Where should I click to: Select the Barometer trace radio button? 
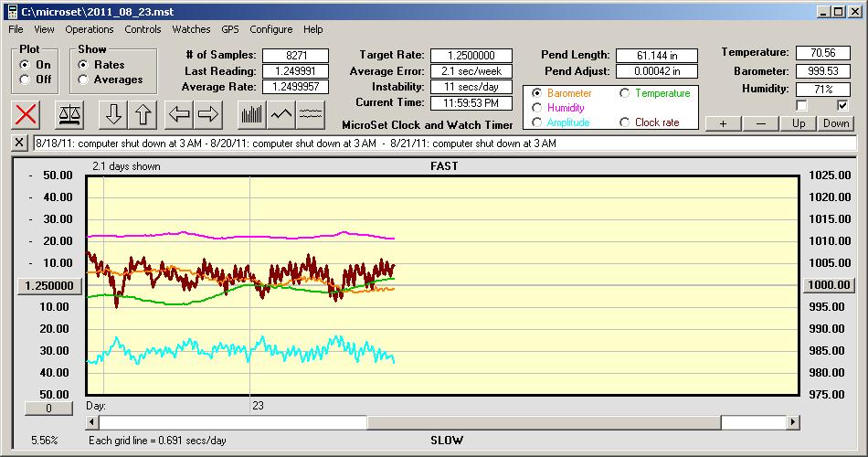pos(536,93)
